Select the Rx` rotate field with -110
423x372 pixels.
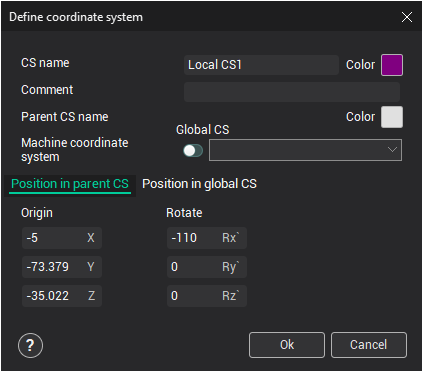pos(207,238)
